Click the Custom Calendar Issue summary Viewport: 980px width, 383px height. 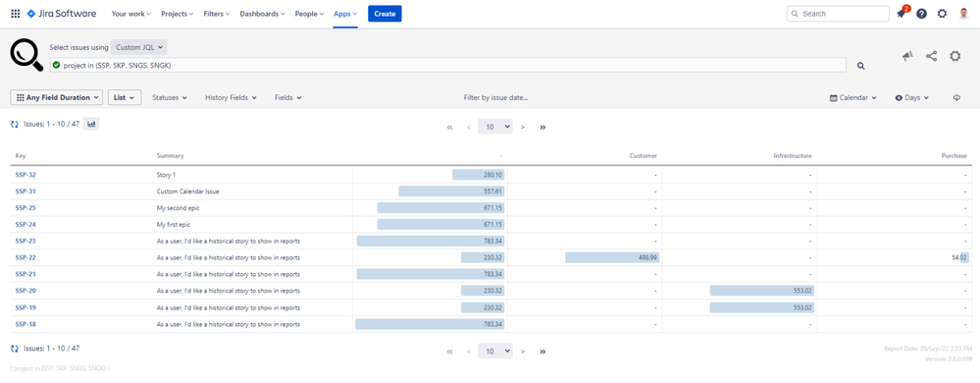187,191
